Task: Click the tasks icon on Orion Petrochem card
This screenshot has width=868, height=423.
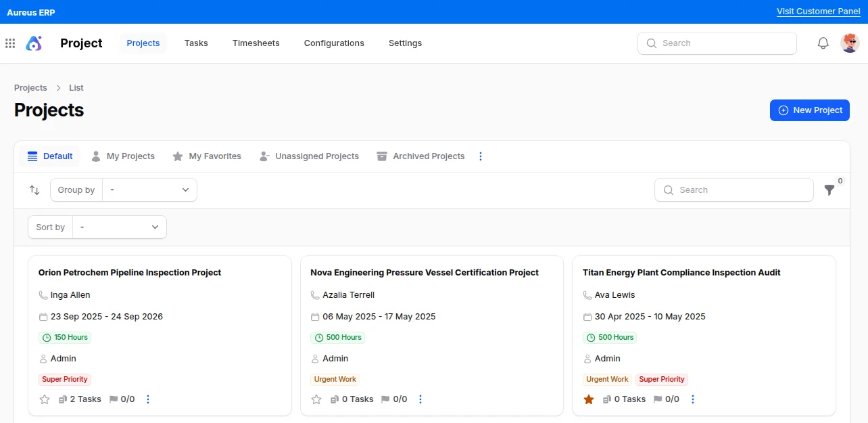Action: pyautogui.click(x=63, y=399)
